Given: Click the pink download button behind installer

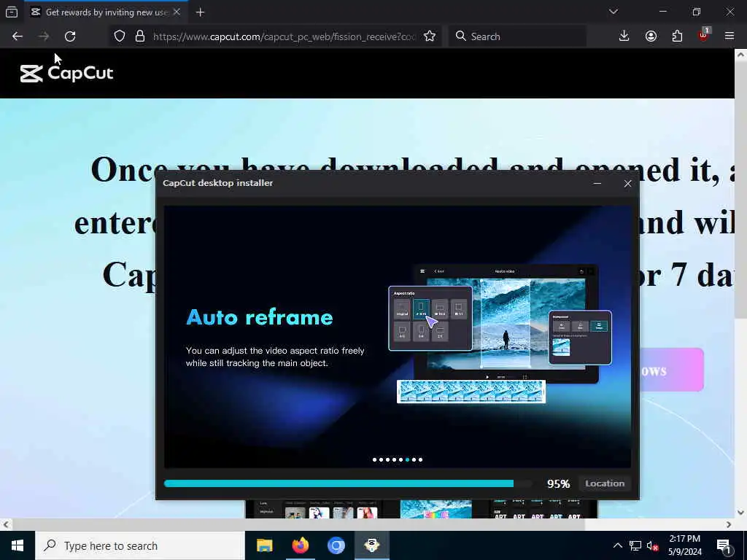Looking at the screenshot, I should (x=671, y=370).
